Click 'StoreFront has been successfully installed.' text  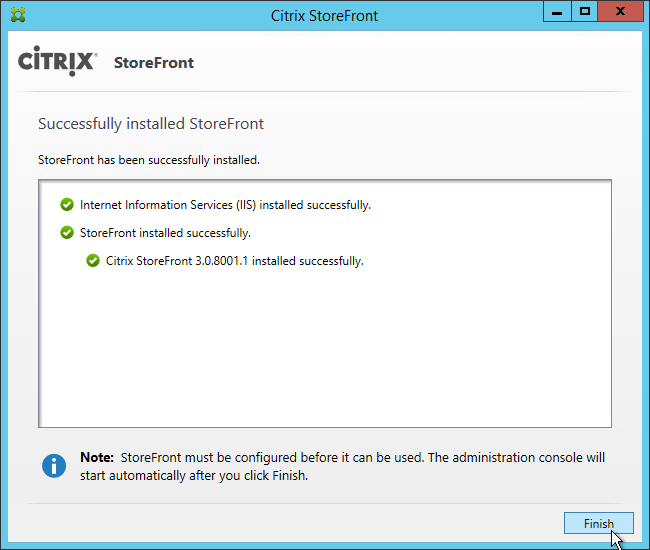(149, 160)
